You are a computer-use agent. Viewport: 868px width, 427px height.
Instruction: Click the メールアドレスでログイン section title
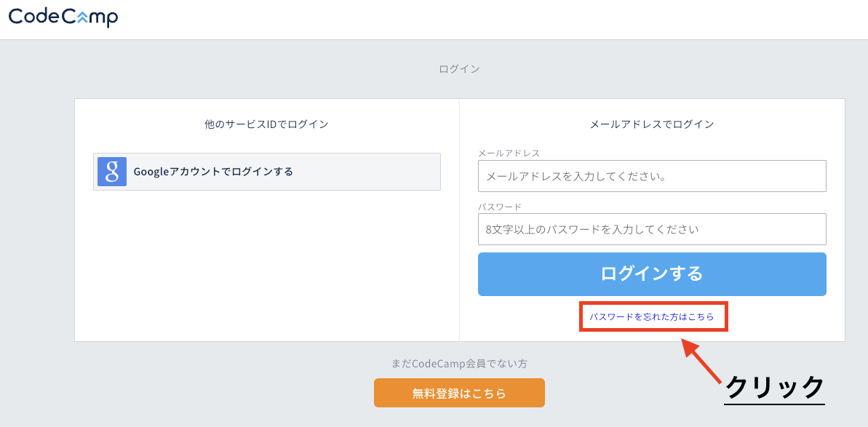[x=651, y=124]
